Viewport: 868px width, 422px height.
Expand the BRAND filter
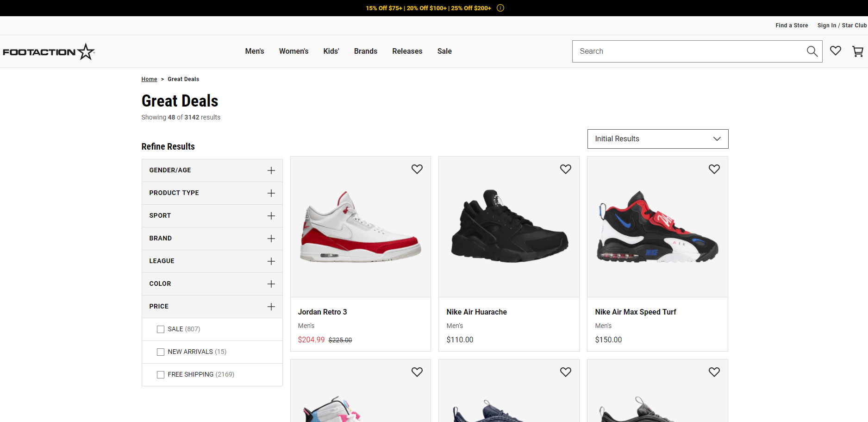[212, 239]
